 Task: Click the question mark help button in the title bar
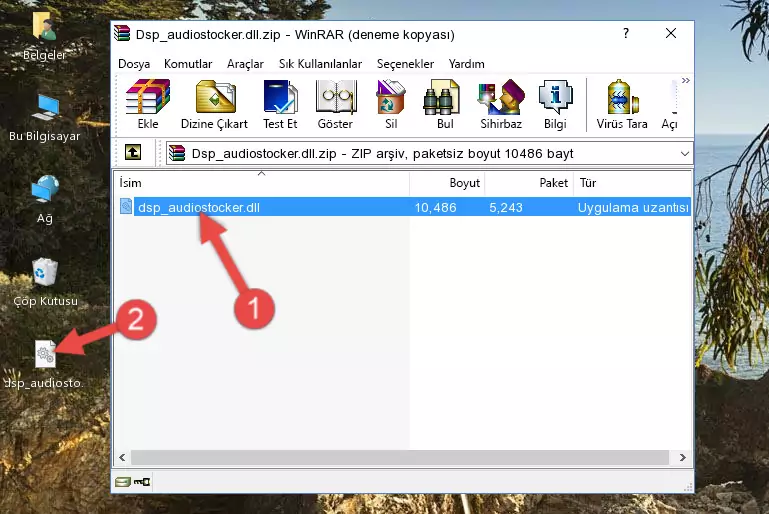[625, 33]
